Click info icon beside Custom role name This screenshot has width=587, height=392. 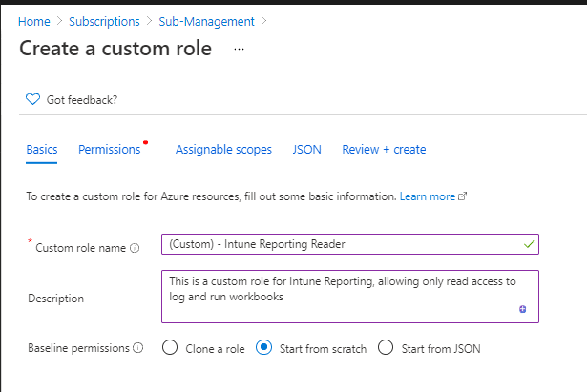point(135,248)
